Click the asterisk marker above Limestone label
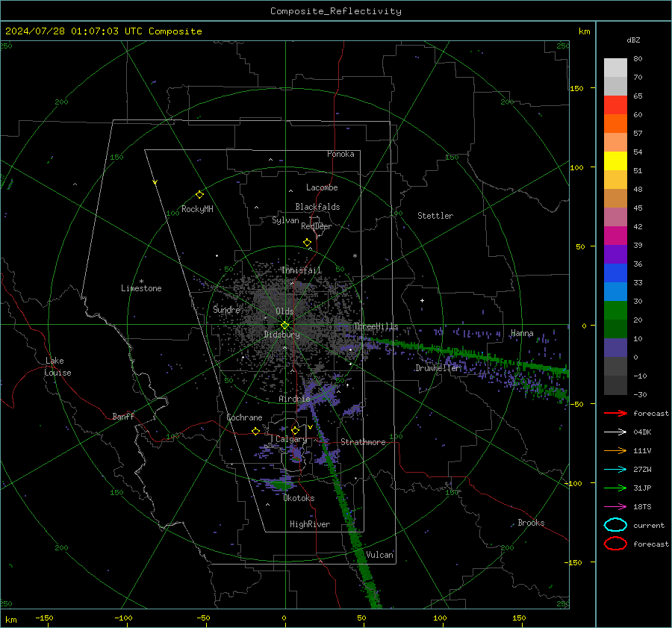The width and height of the screenshot is (672, 628). click(x=141, y=282)
